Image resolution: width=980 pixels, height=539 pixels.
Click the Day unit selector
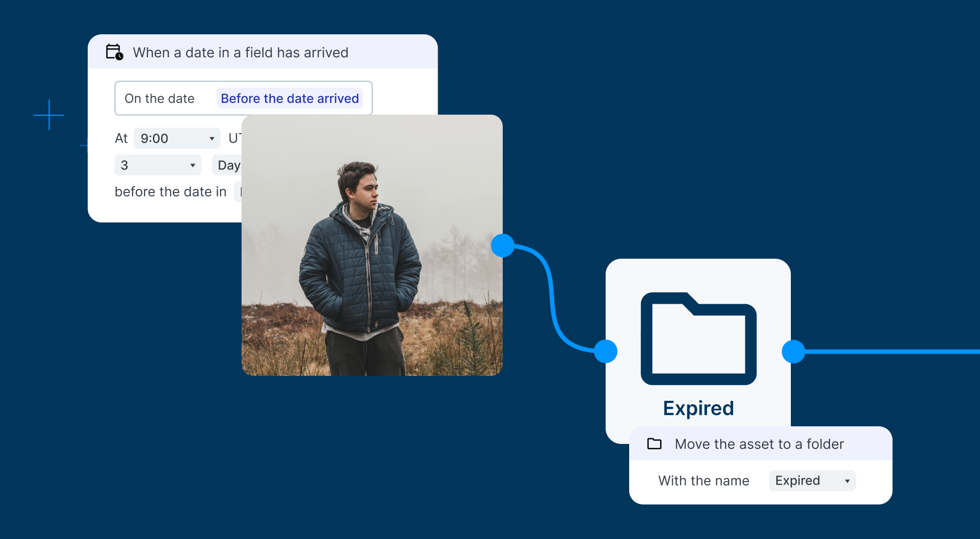[x=229, y=165]
